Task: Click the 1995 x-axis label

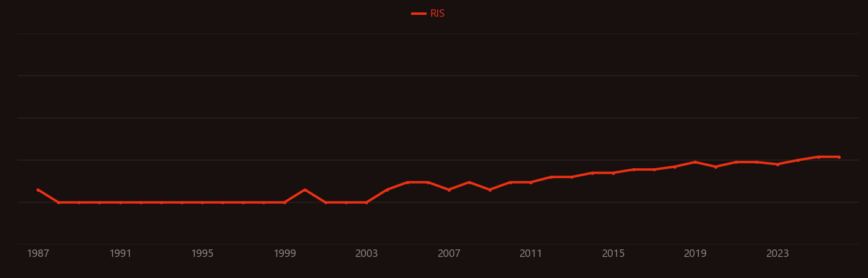Action: 202,254
